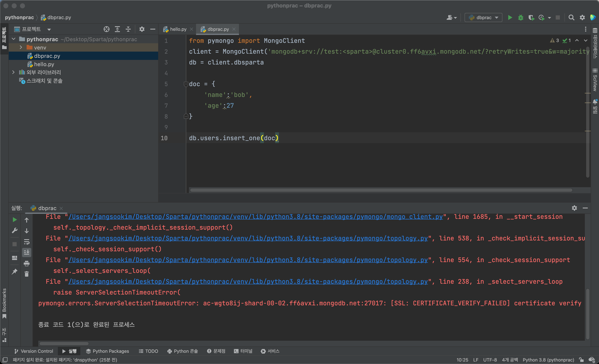Open topology.py line 554 traceback link
Image resolution: width=599 pixels, height=364 pixels.
click(x=248, y=260)
